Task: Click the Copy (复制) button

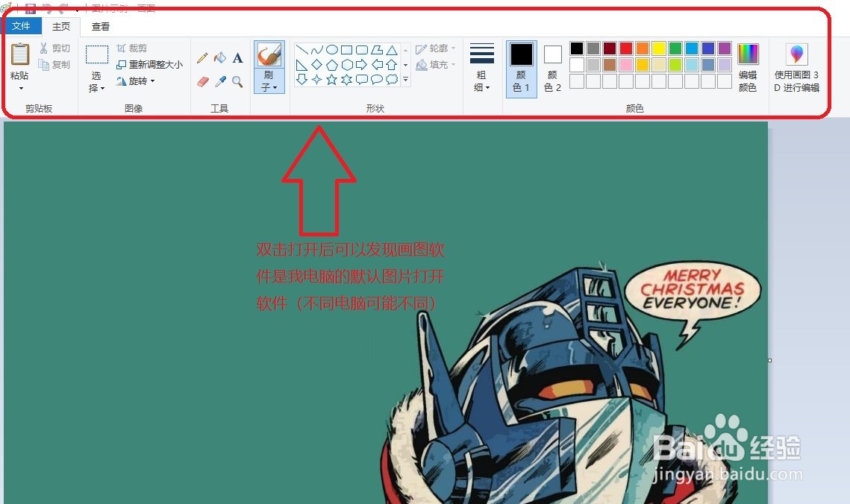Action: [54, 65]
